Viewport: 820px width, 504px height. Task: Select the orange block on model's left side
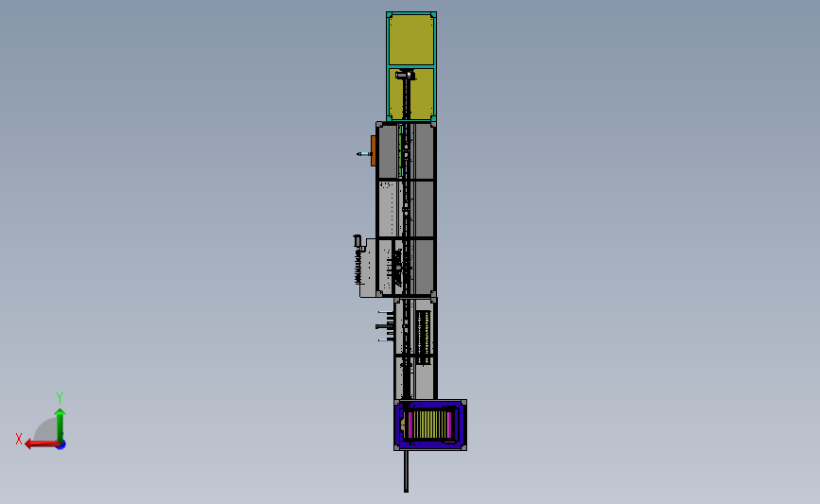point(374,151)
